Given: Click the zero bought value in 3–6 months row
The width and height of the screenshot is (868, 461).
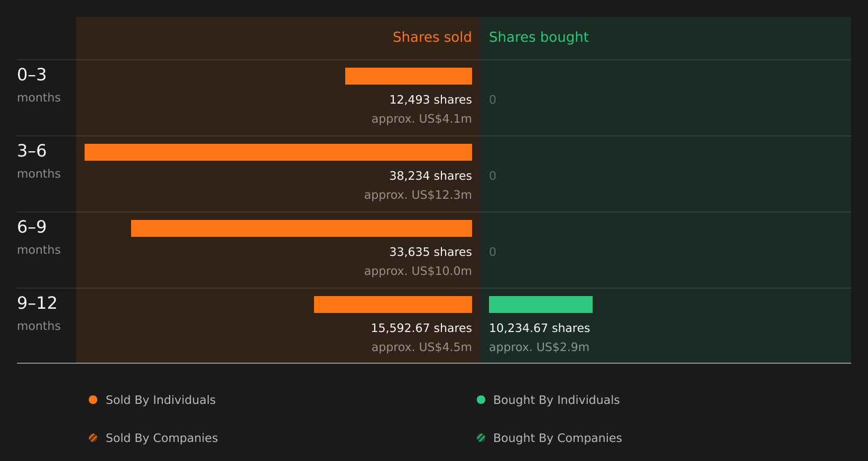Looking at the screenshot, I should [493, 176].
